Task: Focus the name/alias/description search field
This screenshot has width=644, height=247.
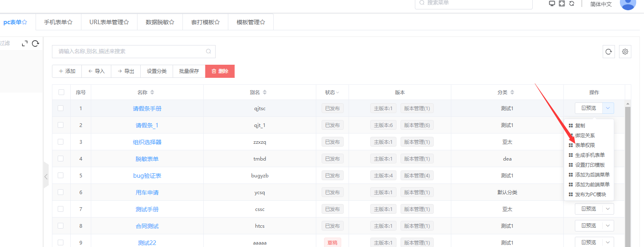Action: (131, 51)
